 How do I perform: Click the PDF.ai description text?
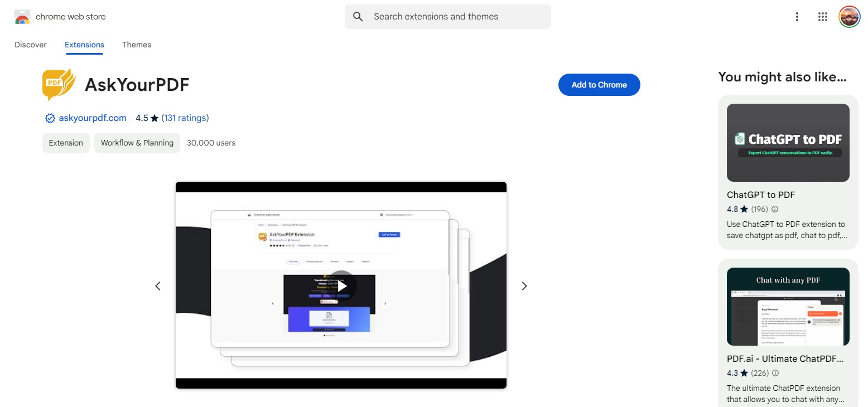(x=786, y=394)
